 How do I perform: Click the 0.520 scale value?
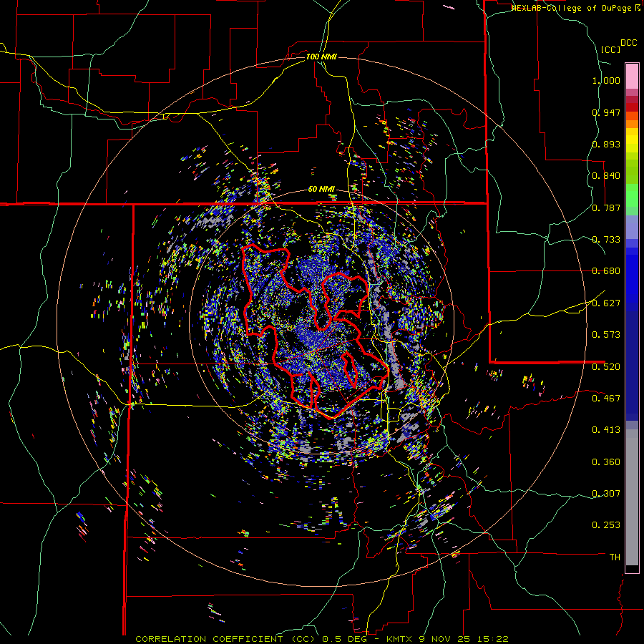[x=606, y=366]
